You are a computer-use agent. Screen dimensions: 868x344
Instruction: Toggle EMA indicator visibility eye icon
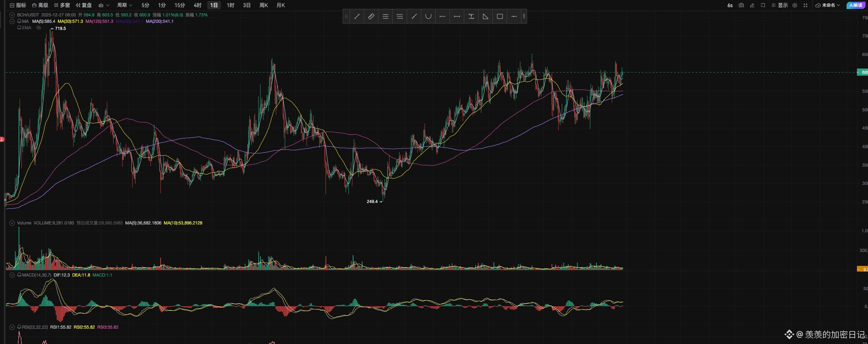pos(39,28)
